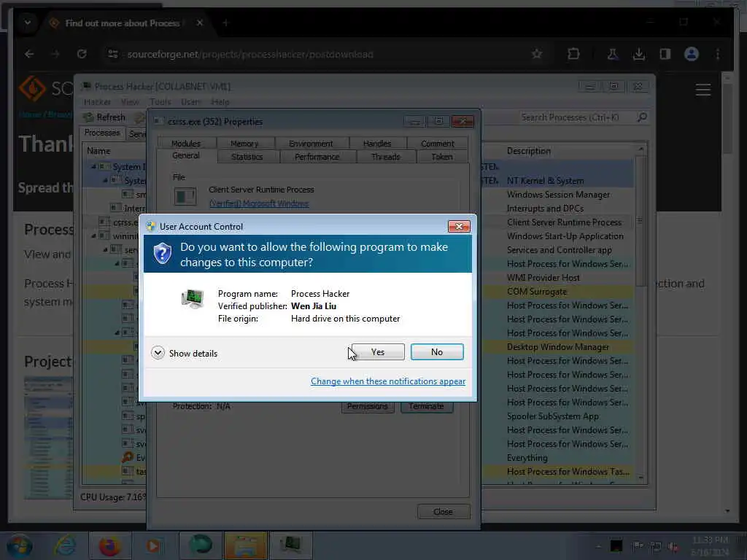Open Internet Explorer from taskbar
The height and width of the screenshot is (560, 747).
[66, 545]
